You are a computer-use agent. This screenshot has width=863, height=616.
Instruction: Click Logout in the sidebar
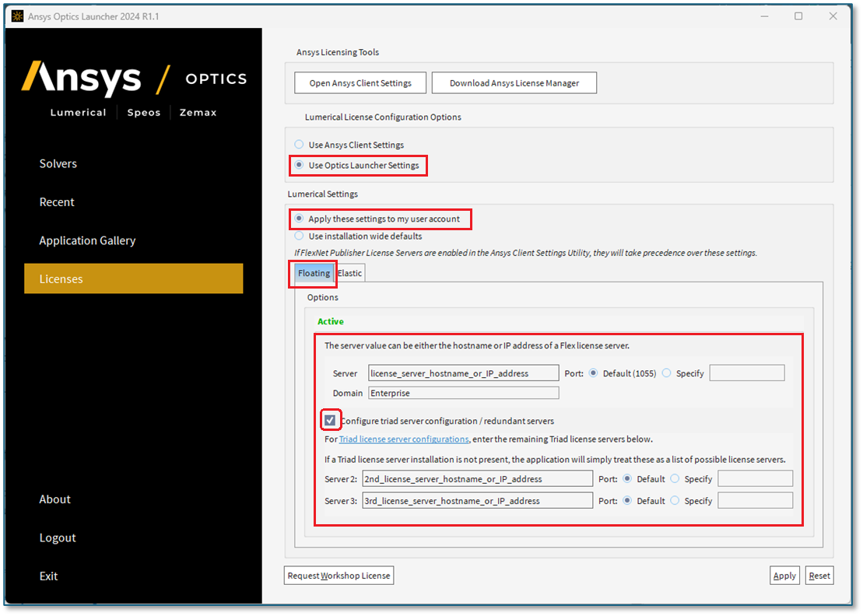58,538
